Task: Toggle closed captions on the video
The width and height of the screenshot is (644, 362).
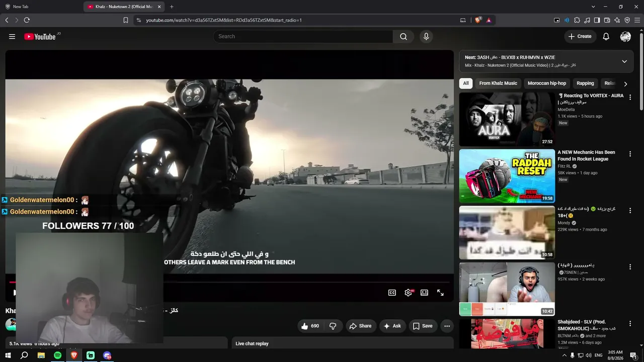Action: pyautogui.click(x=392, y=293)
